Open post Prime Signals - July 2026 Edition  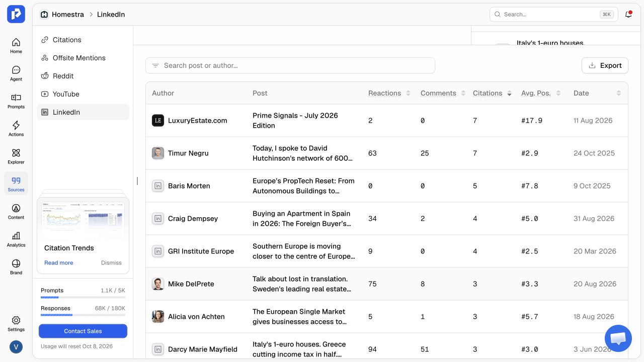pyautogui.click(x=295, y=121)
